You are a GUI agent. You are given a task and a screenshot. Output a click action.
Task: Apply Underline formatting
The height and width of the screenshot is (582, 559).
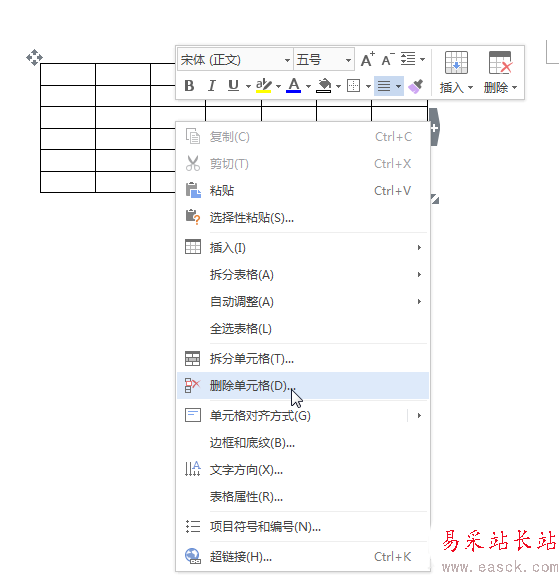[x=233, y=86]
